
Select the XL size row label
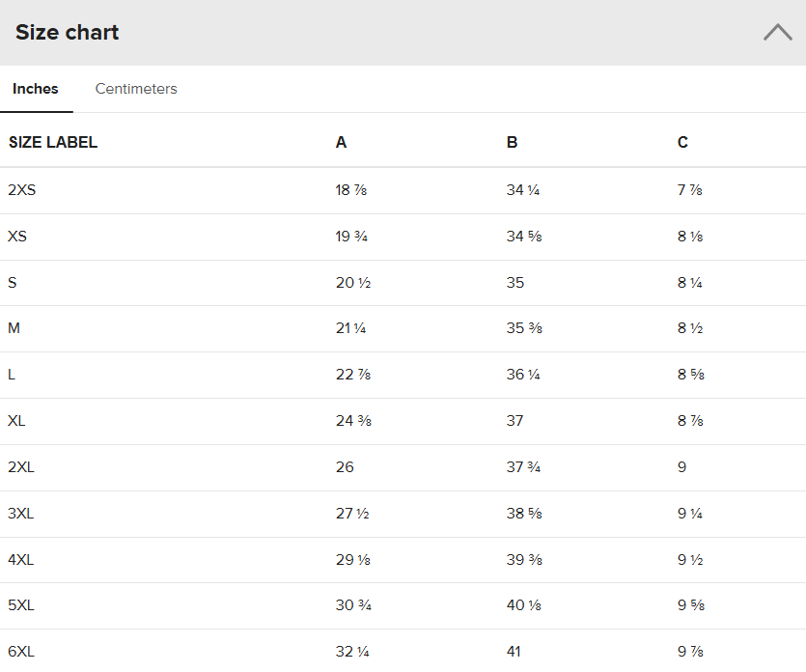tap(16, 421)
